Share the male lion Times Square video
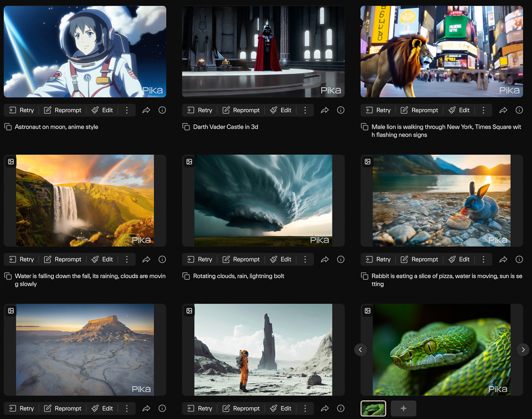 tap(503, 110)
